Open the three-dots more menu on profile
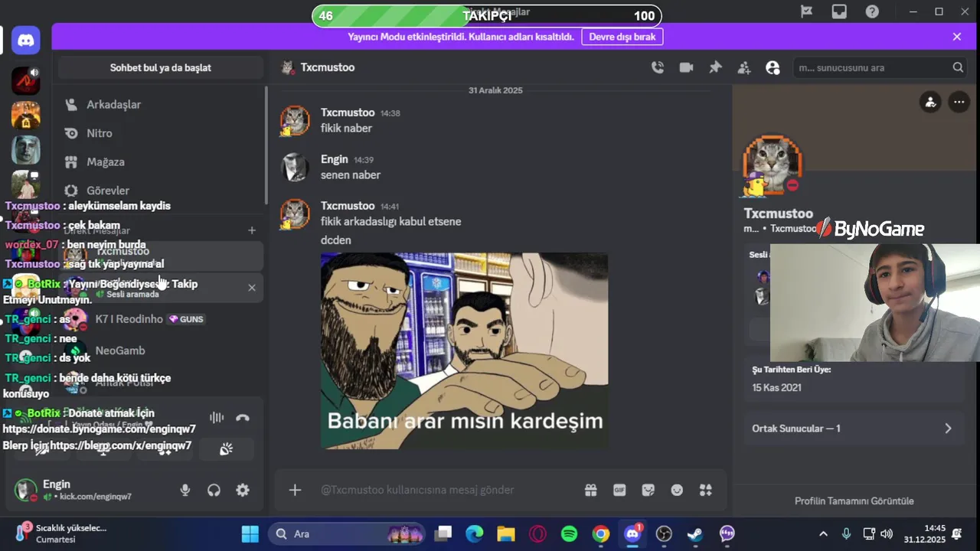 pyautogui.click(x=959, y=102)
